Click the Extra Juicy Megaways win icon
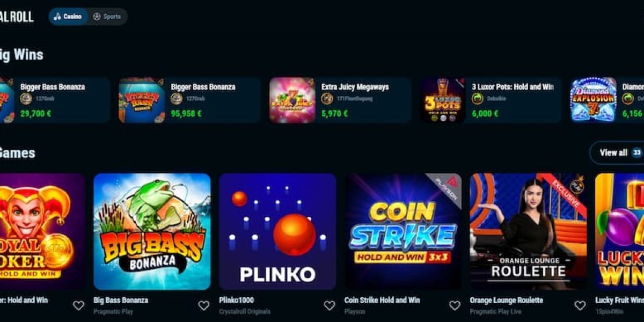The height and width of the screenshot is (322, 644). point(292,100)
